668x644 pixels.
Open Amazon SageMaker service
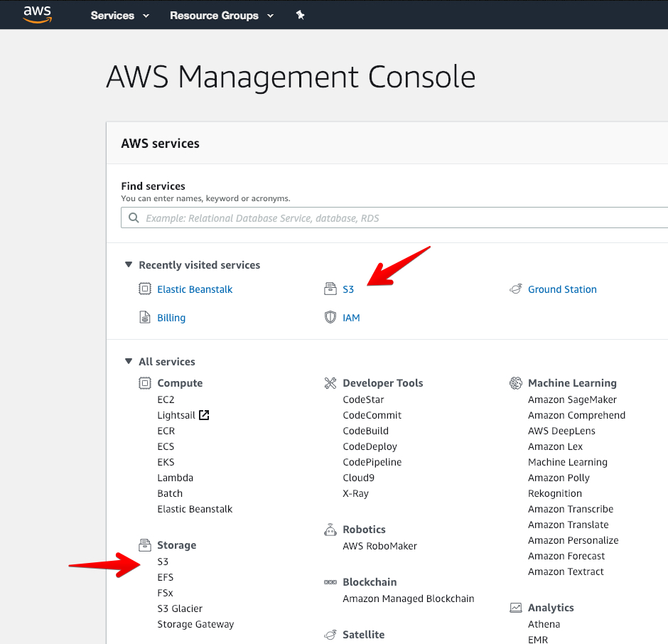[x=572, y=399]
